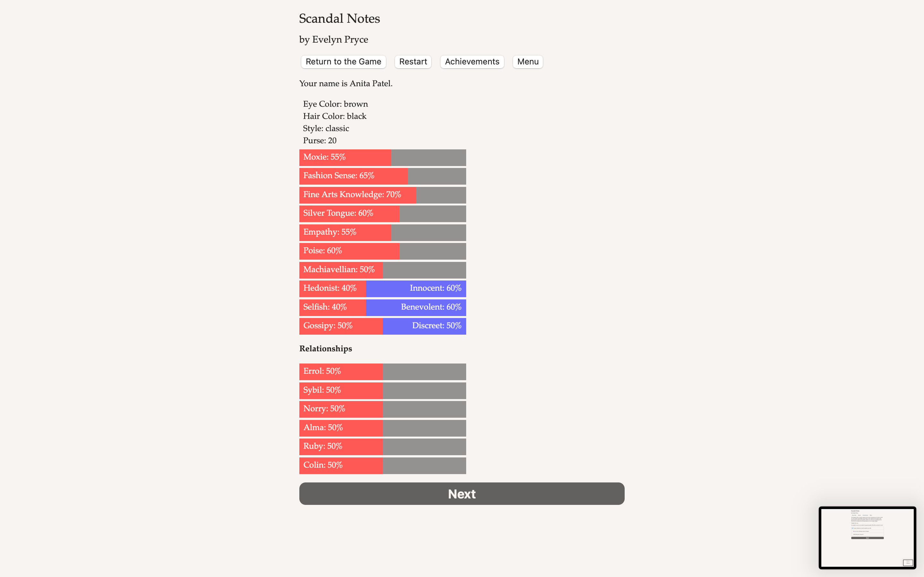Select Errol's relationship bar
924x577 pixels.
pos(382,371)
